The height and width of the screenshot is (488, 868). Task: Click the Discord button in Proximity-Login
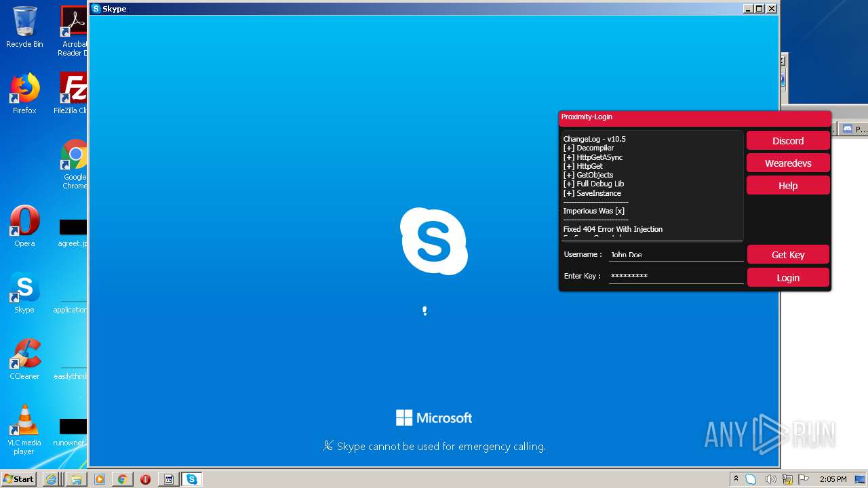(x=788, y=141)
